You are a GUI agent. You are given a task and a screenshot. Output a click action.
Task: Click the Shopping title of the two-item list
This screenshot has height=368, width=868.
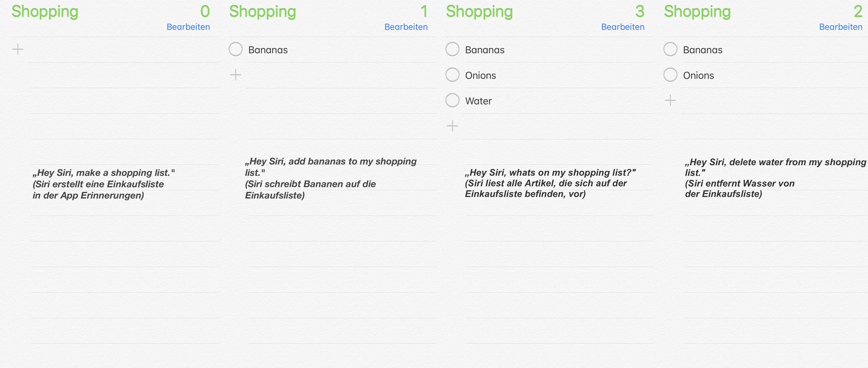tap(697, 12)
